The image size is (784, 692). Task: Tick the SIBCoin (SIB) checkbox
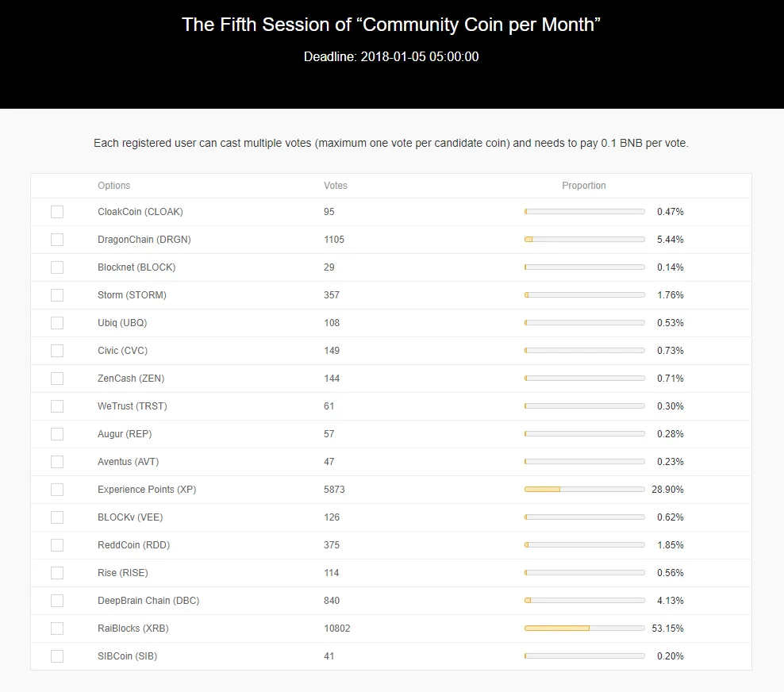(57, 656)
